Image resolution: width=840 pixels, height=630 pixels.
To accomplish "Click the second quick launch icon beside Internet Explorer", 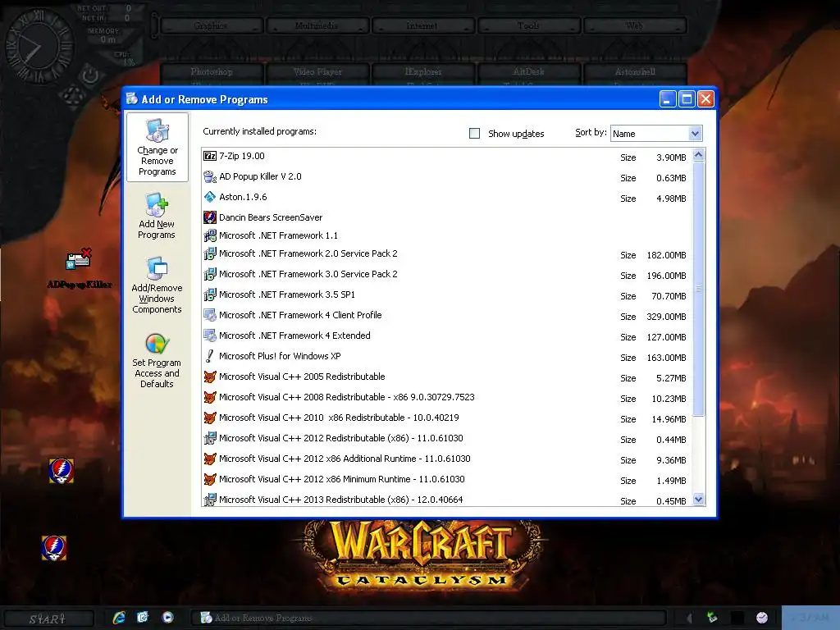I will click(x=143, y=617).
